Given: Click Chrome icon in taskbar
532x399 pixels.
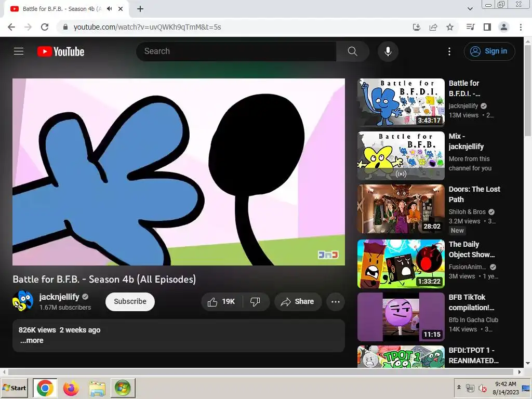Looking at the screenshot, I should pos(45,388).
